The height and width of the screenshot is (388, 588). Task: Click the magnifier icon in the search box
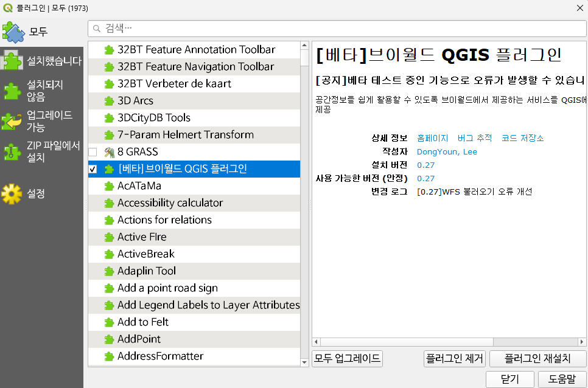tap(97, 29)
